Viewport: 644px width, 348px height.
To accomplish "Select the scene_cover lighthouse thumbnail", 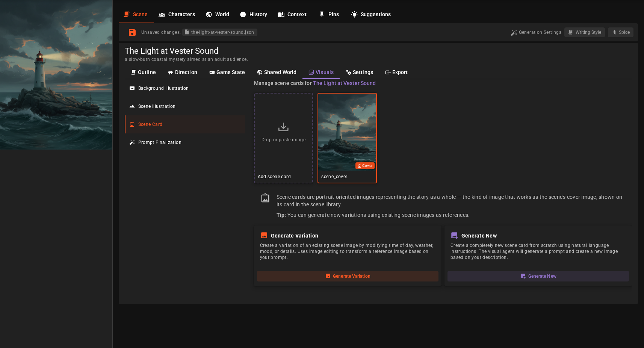I will coord(347,132).
